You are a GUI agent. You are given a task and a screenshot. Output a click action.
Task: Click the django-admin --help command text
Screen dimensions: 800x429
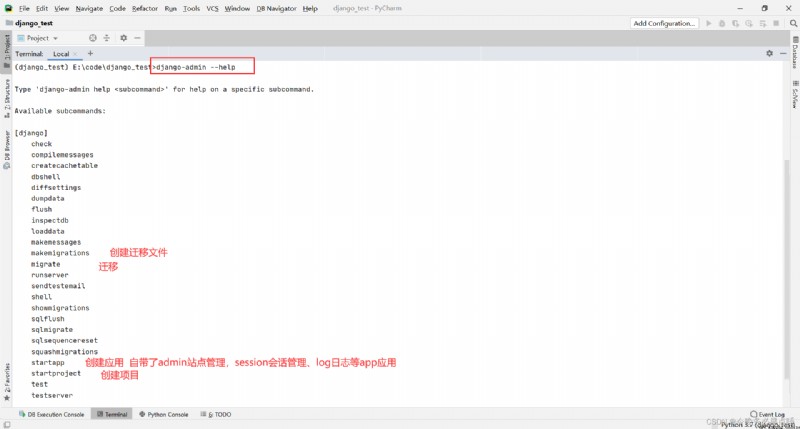[x=196, y=67]
